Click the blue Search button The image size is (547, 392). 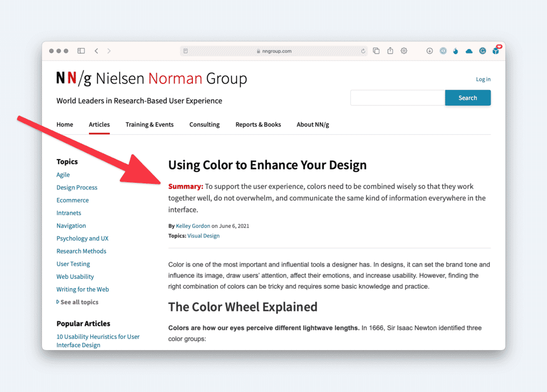[x=468, y=98]
